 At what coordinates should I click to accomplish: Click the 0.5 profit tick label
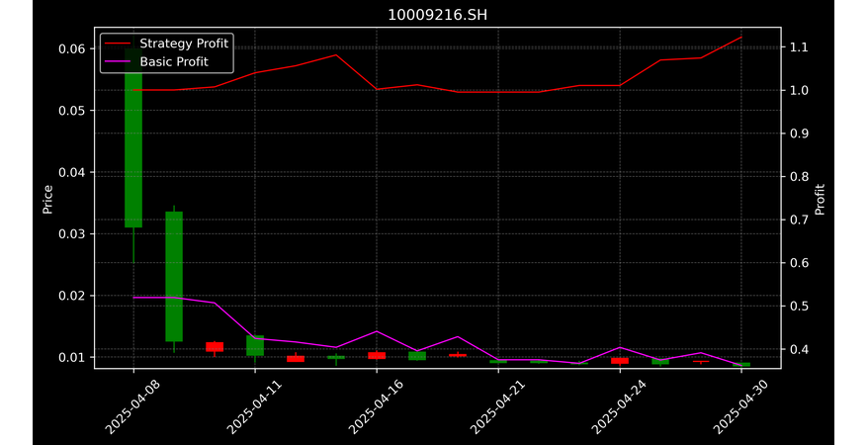coord(798,307)
